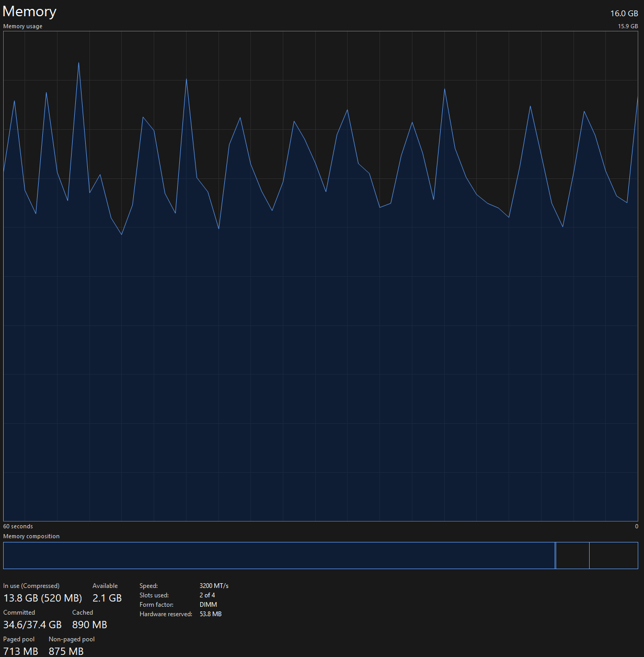
Task: Select the Memory composition label
Action: 31,536
